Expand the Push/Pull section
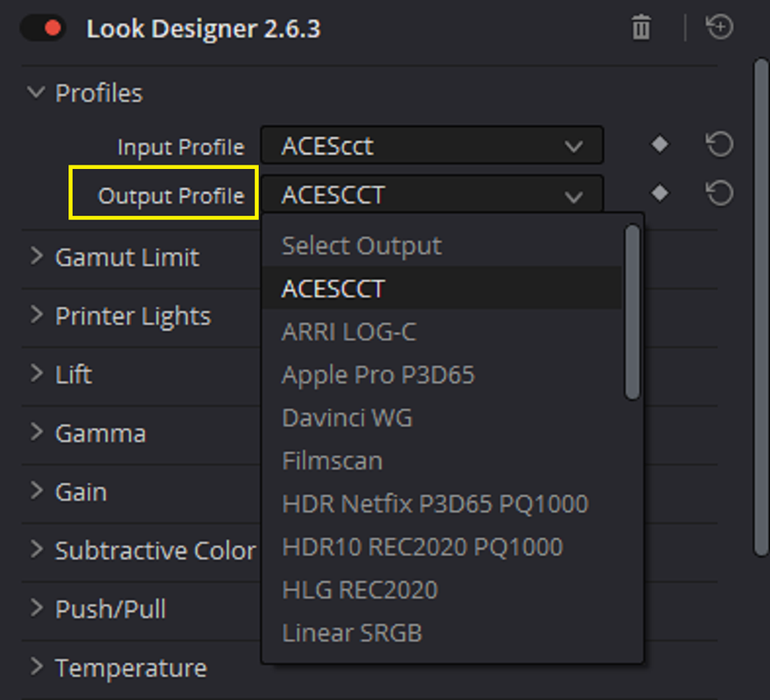 [37, 608]
